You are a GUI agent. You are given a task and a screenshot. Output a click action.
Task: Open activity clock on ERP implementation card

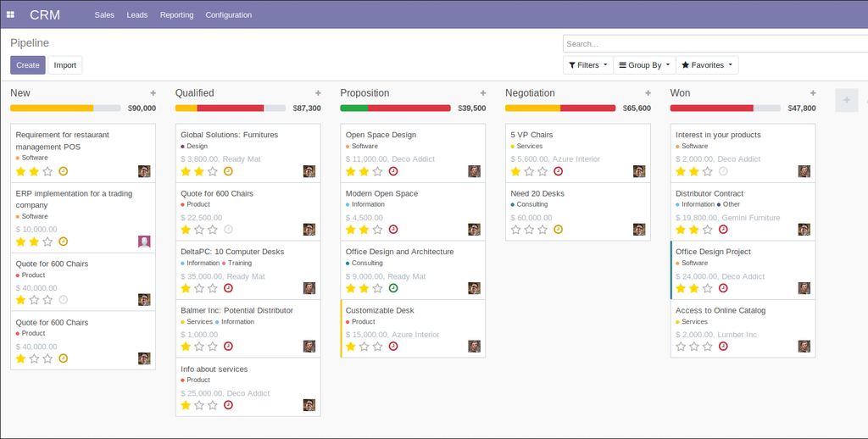[x=63, y=242]
